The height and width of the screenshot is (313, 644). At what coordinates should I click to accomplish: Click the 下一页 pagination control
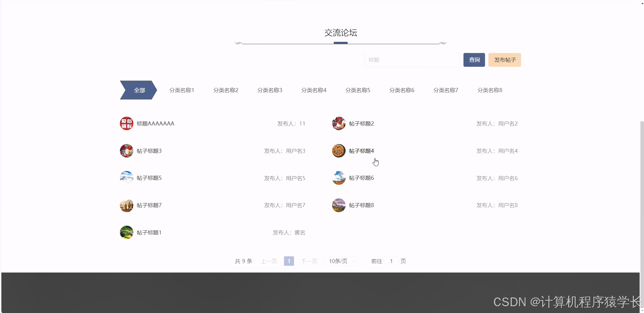(x=309, y=261)
